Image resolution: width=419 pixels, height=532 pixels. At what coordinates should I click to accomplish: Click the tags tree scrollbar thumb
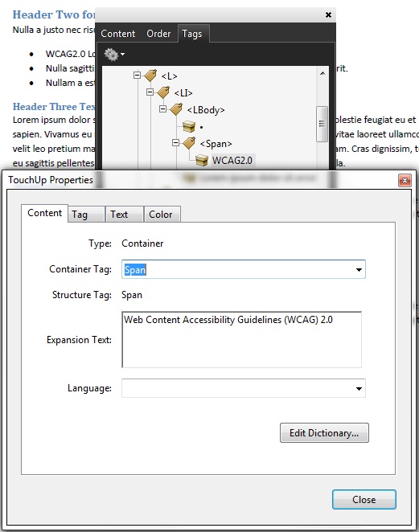pos(322,124)
